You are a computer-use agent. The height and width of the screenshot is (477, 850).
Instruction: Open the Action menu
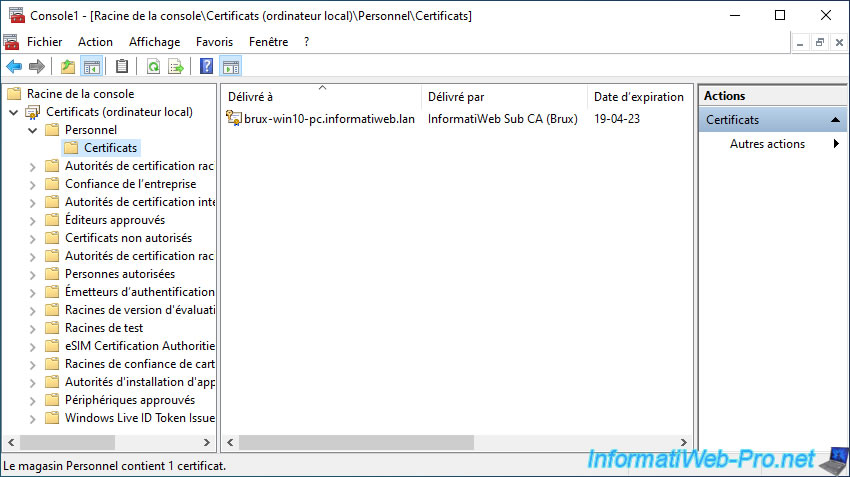point(95,42)
